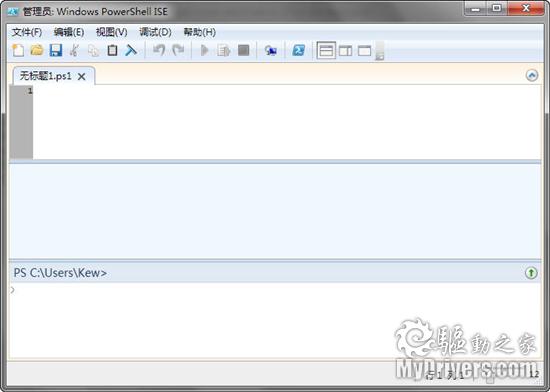
Task: Collapse the script pane with arrow button
Action: pyautogui.click(x=532, y=75)
